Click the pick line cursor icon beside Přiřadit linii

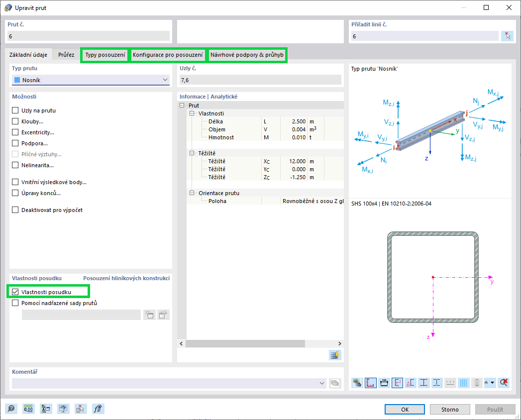[507, 36]
